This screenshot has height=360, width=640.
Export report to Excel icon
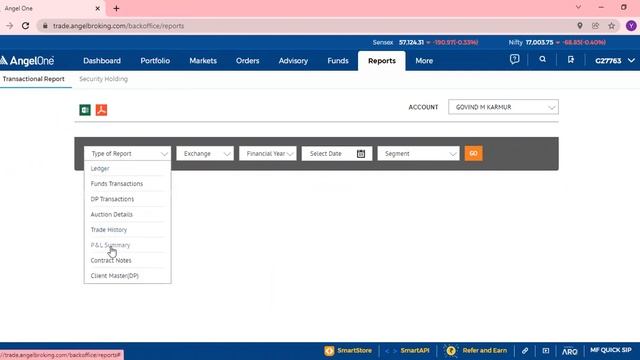(85, 110)
